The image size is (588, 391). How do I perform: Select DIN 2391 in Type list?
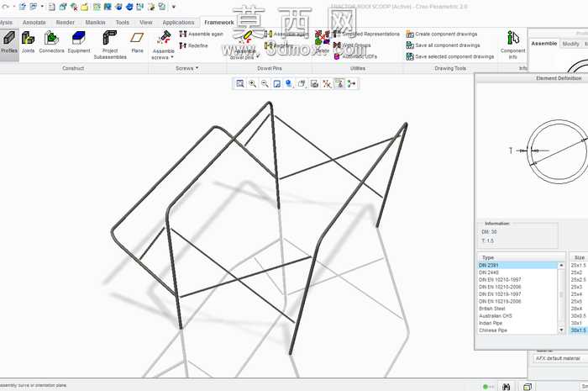(x=517, y=266)
